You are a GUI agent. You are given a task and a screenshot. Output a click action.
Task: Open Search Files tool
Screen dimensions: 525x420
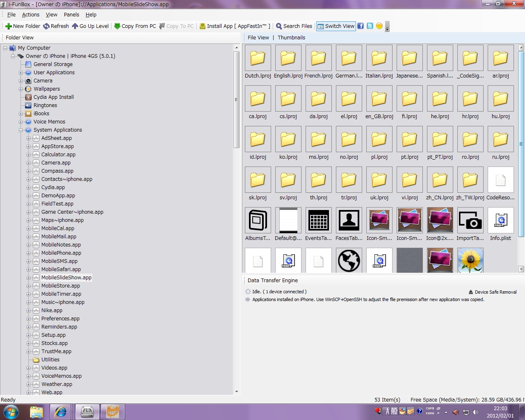[x=294, y=26]
